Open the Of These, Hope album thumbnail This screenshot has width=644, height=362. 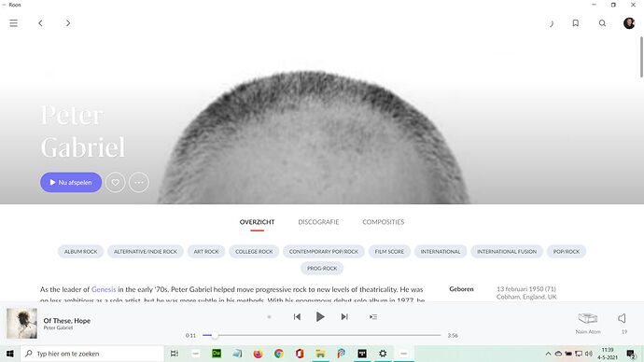point(21,324)
